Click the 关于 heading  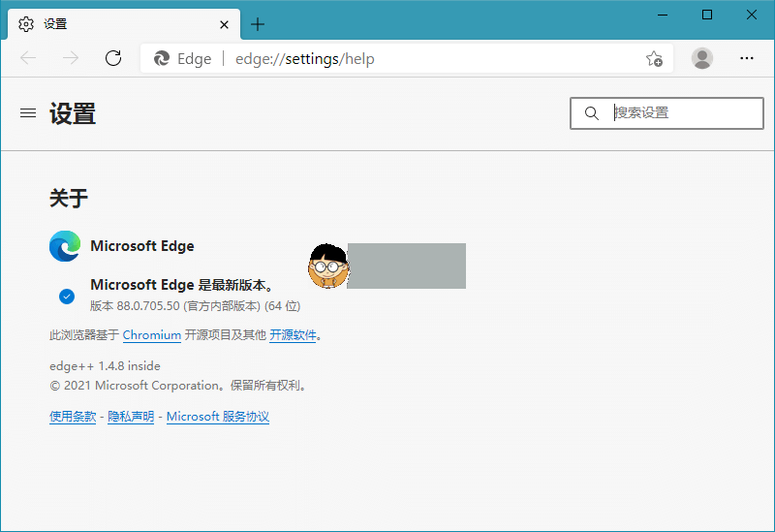coord(69,198)
